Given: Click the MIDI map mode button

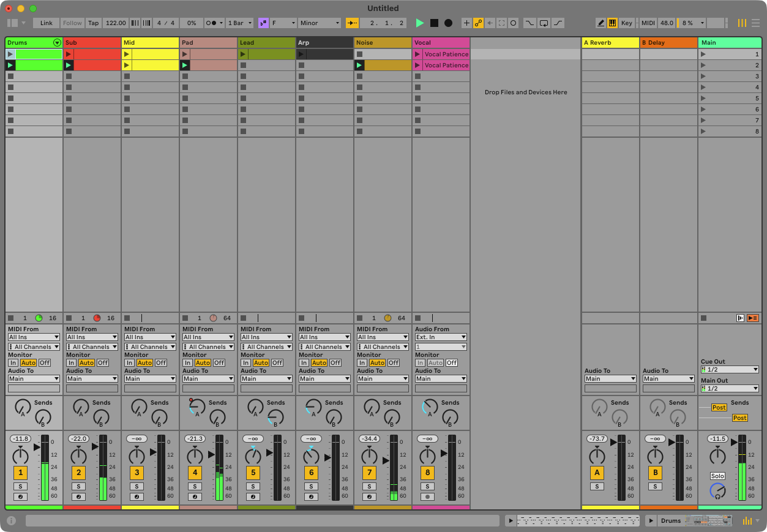Looking at the screenshot, I should 648,23.
